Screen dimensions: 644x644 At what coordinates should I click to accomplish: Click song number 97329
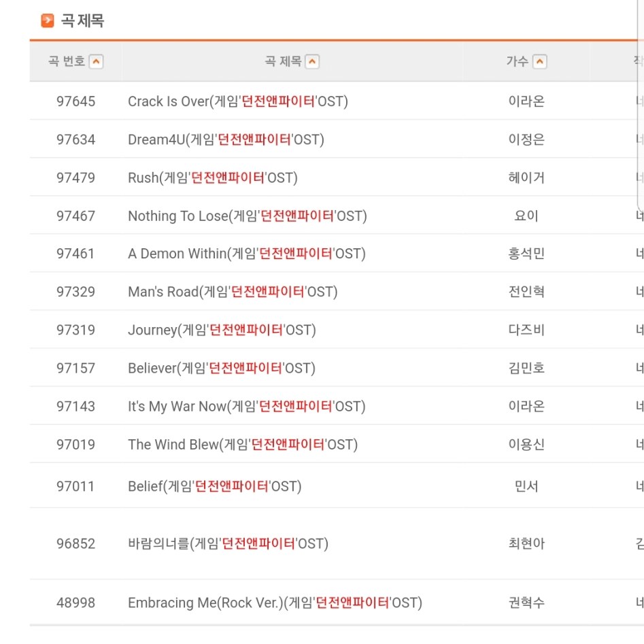pyautogui.click(x=75, y=292)
